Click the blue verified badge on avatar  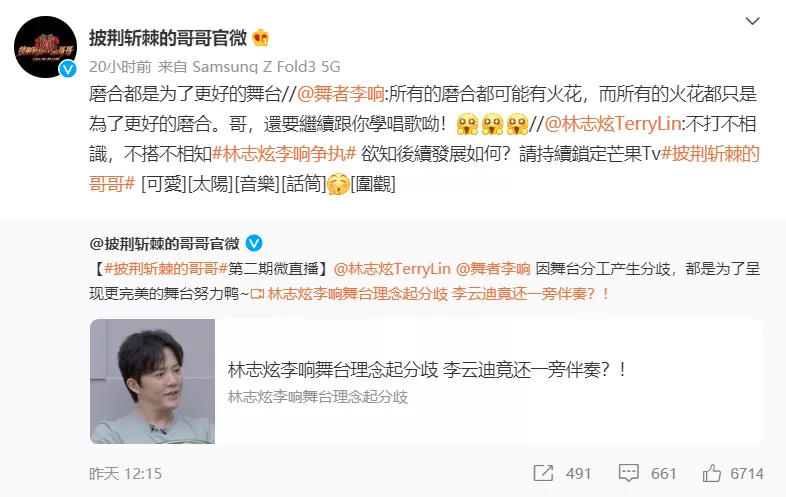68,69
